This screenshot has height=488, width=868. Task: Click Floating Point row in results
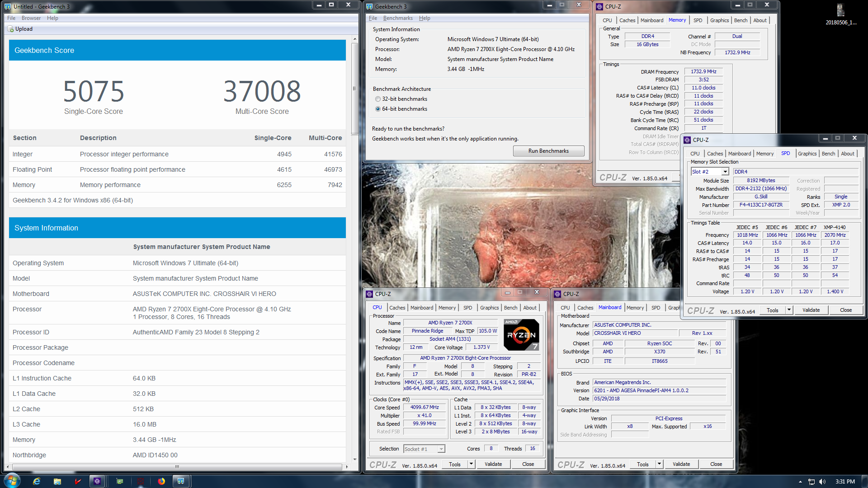(177, 169)
